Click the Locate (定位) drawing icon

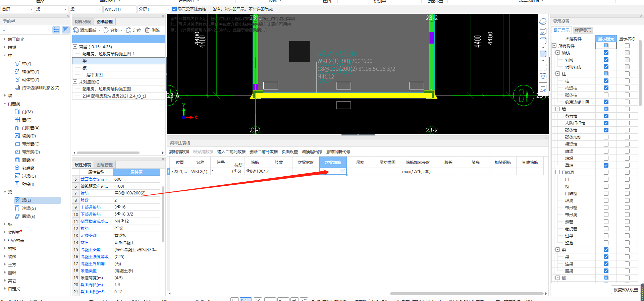pyautogui.click(x=128, y=30)
